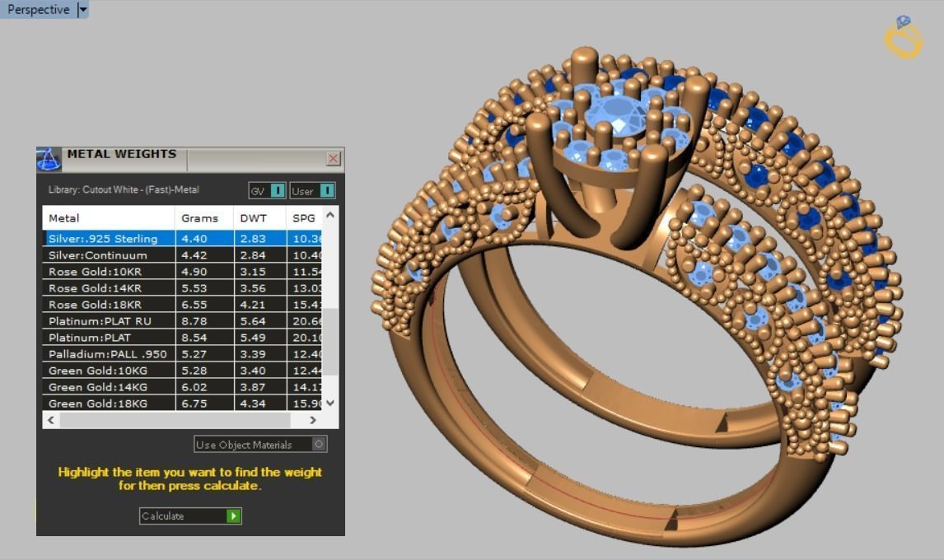Click the horizontal scroll right arrow
This screenshot has height=560, width=944.
click(x=313, y=420)
